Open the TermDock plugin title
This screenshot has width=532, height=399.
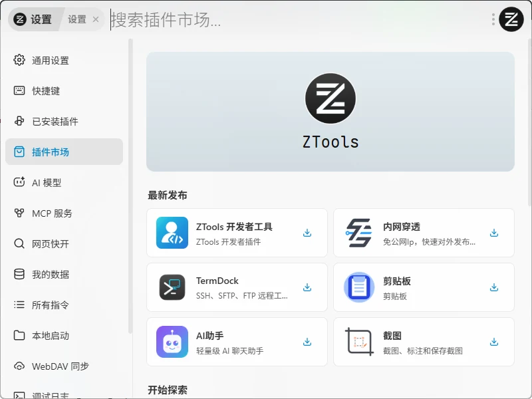point(217,281)
